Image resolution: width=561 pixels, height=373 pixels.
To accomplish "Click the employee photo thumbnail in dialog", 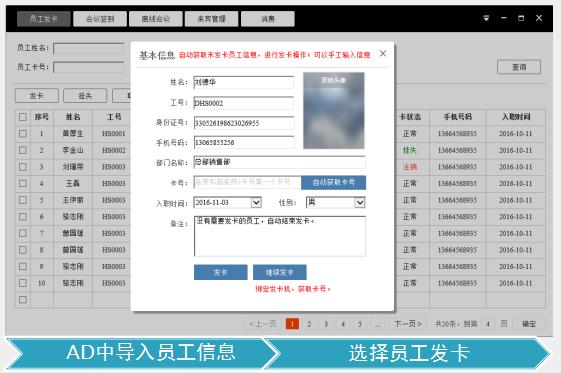I will pos(334,111).
